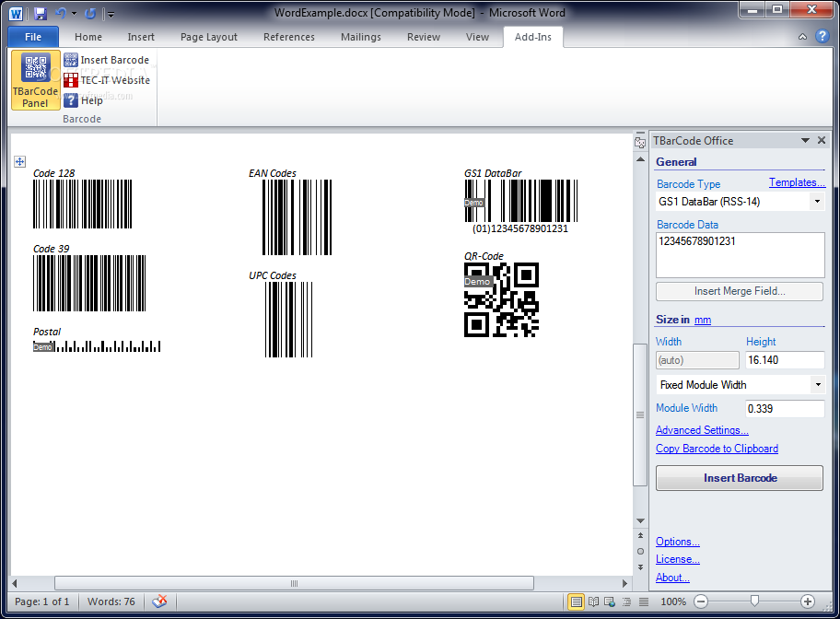Click the large Insert Barcode button

click(740, 478)
